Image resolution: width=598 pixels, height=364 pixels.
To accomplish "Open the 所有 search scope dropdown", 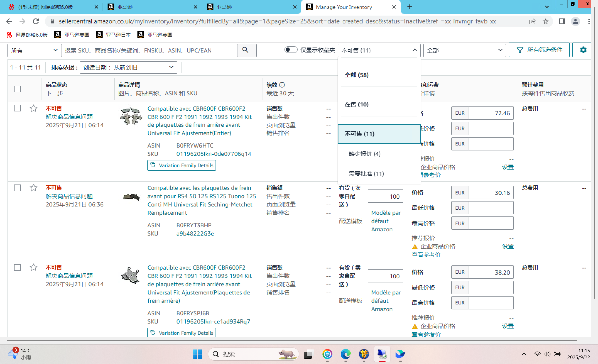I will (x=34, y=50).
